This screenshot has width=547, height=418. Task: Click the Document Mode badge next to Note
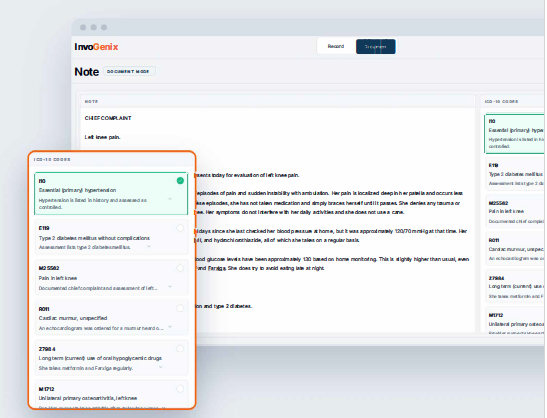tap(129, 71)
